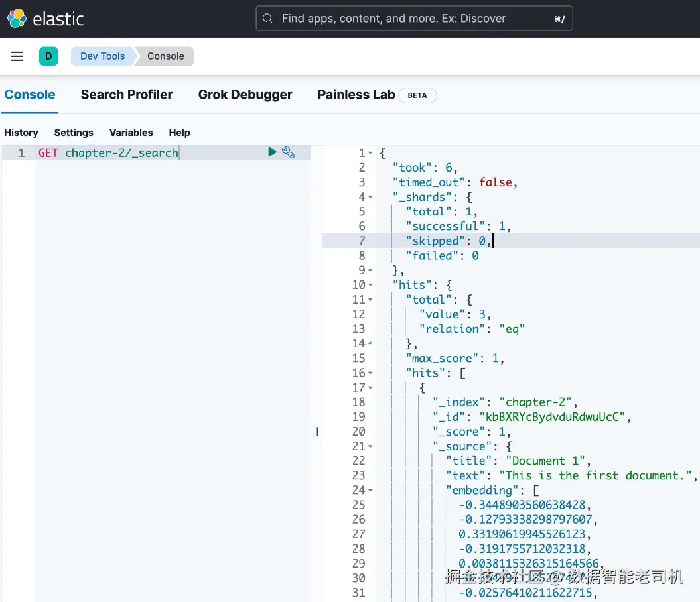Viewport: 700px width, 602px height.
Task: Fold the "_source" object at line 21
Action: (x=370, y=446)
